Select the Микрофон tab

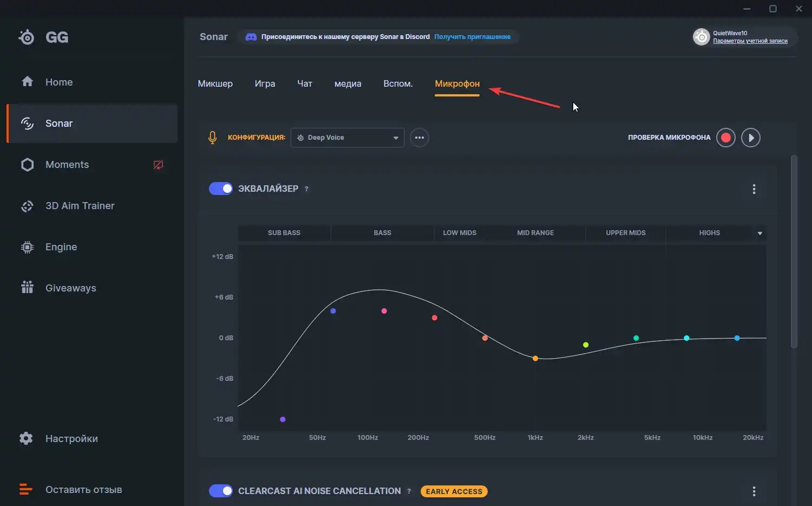457,83
